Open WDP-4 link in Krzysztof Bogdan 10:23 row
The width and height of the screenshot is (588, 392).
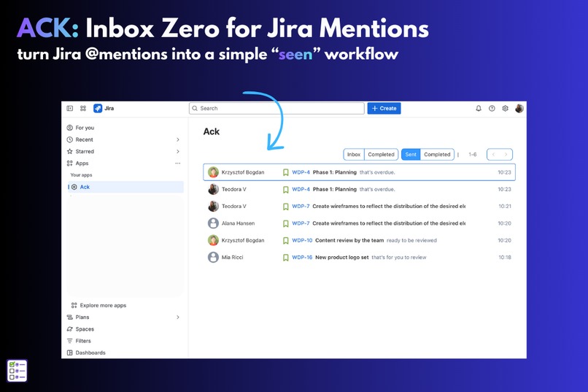click(301, 172)
